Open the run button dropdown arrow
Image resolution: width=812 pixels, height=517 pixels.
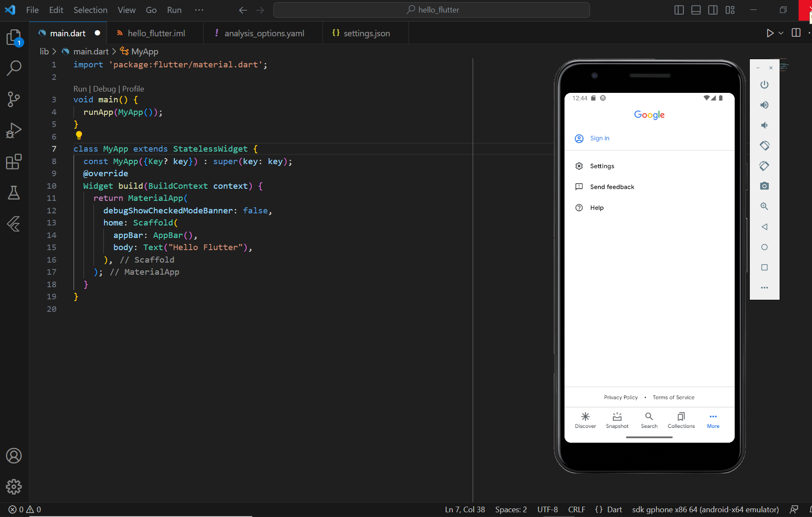pos(781,33)
